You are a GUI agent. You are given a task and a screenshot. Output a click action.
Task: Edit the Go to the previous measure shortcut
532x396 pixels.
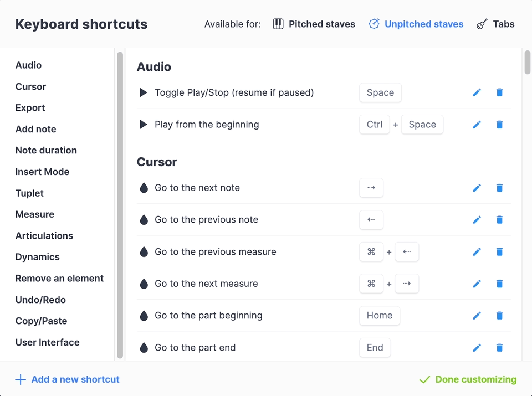[x=477, y=251]
